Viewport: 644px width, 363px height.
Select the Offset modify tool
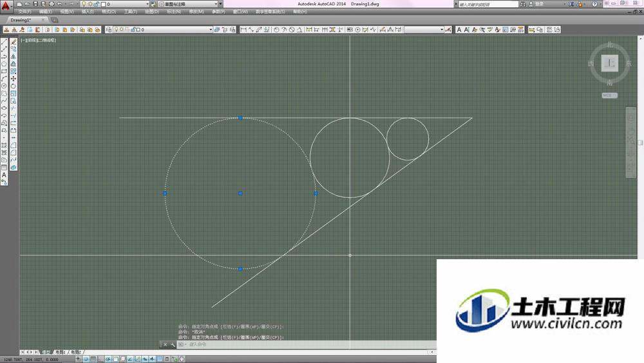pos(14,64)
